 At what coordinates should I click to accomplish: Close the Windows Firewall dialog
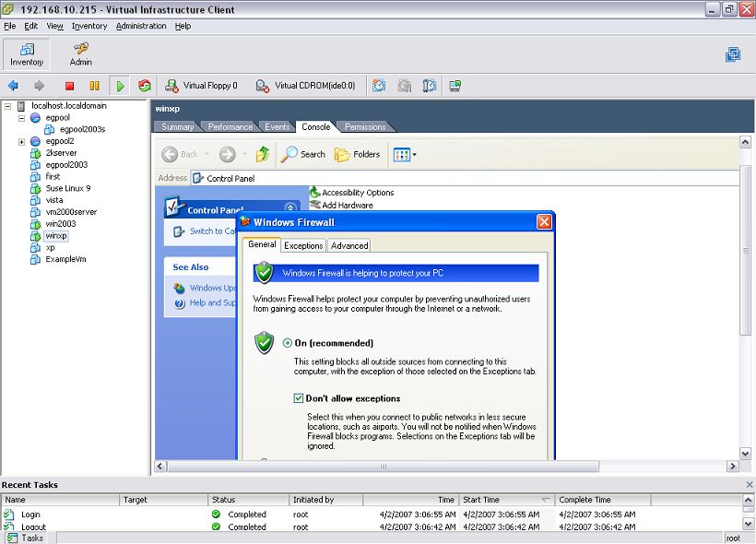[544, 222]
